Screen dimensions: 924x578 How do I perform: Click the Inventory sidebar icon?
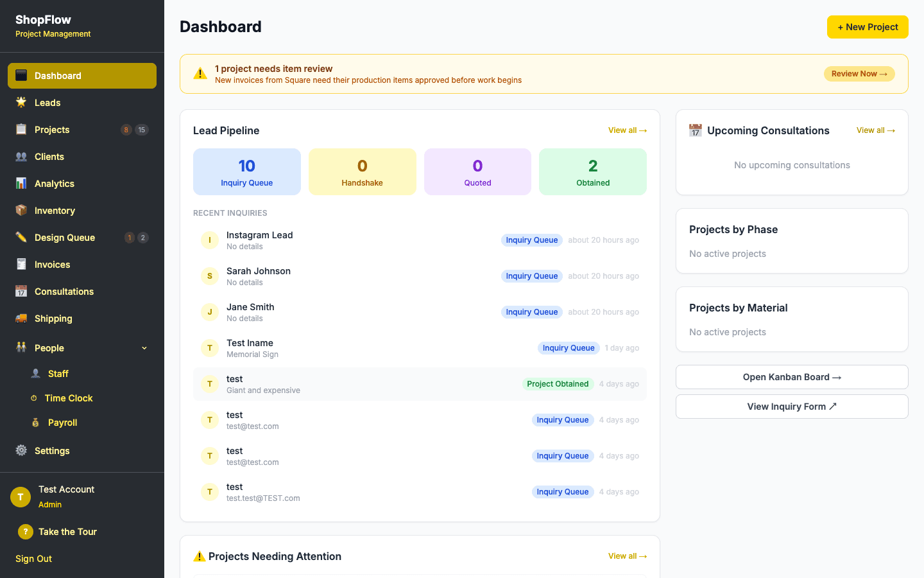click(x=20, y=210)
